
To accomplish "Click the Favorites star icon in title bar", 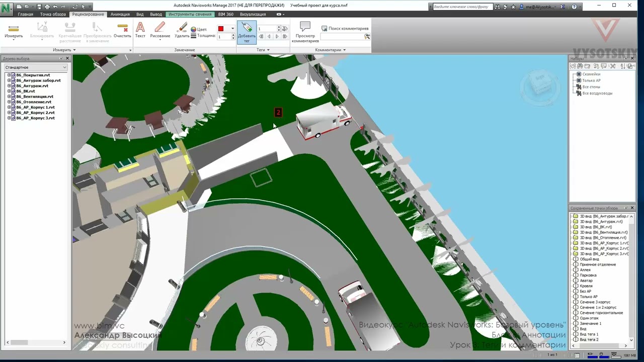I will tap(513, 7).
